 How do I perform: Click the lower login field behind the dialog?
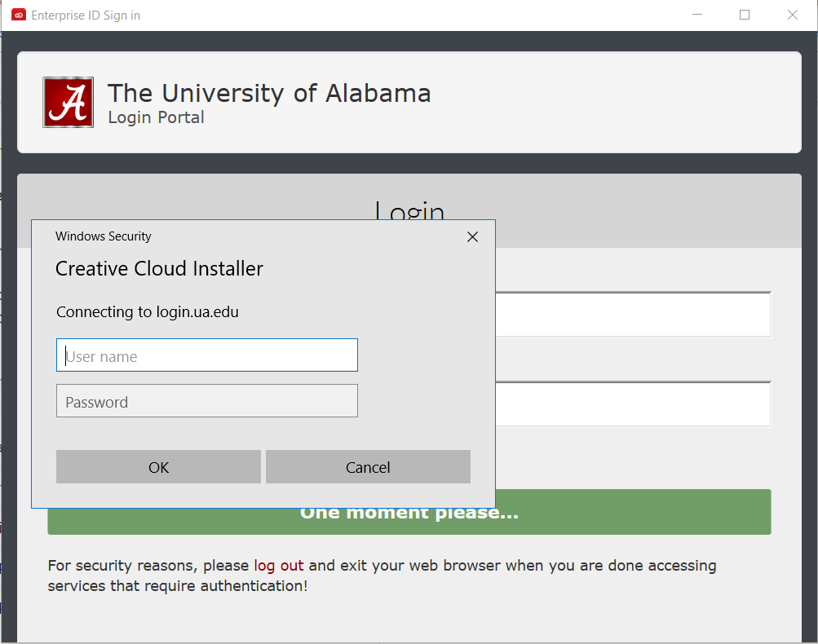(x=633, y=404)
